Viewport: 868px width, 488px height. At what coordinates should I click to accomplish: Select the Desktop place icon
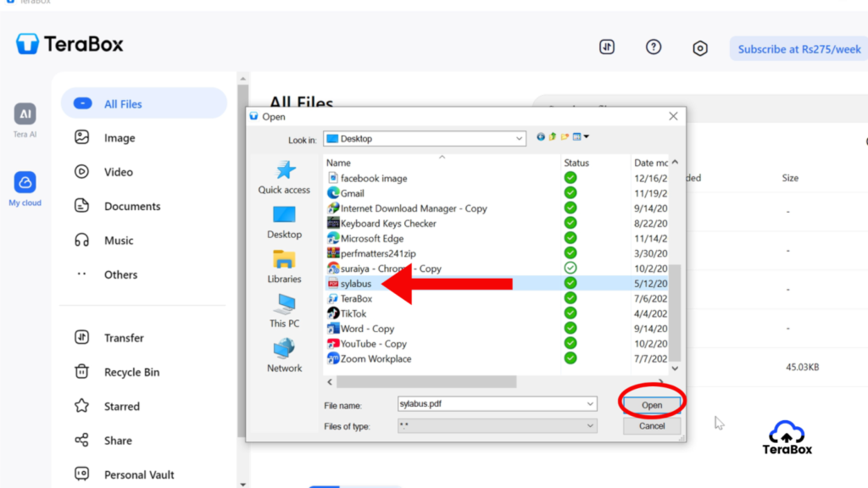284,222
